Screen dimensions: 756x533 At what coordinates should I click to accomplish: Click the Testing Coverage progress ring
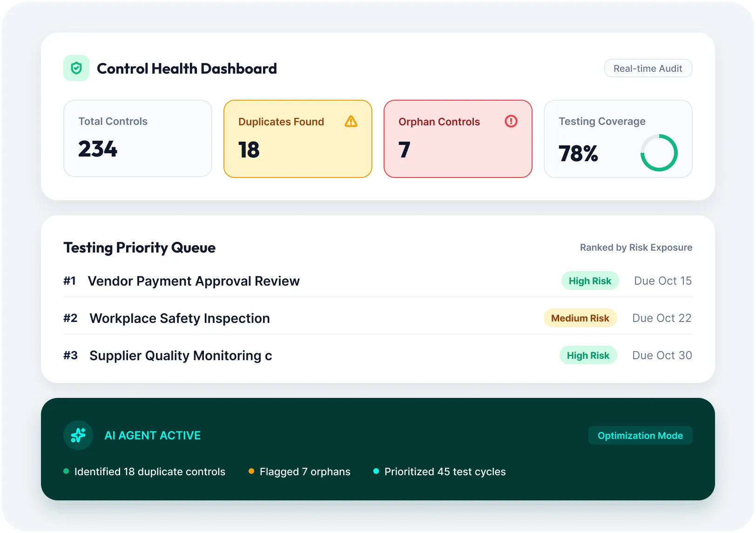[x=659, y=153]
